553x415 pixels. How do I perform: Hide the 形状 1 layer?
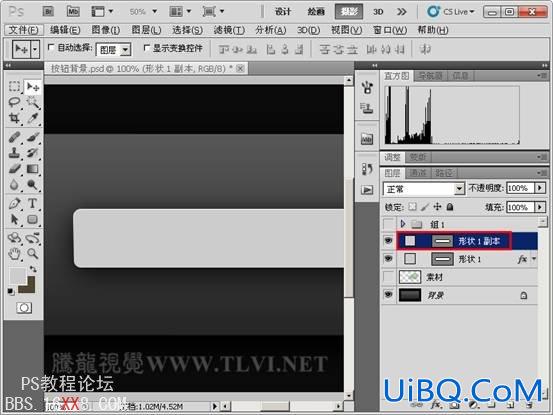coord(388,259)
